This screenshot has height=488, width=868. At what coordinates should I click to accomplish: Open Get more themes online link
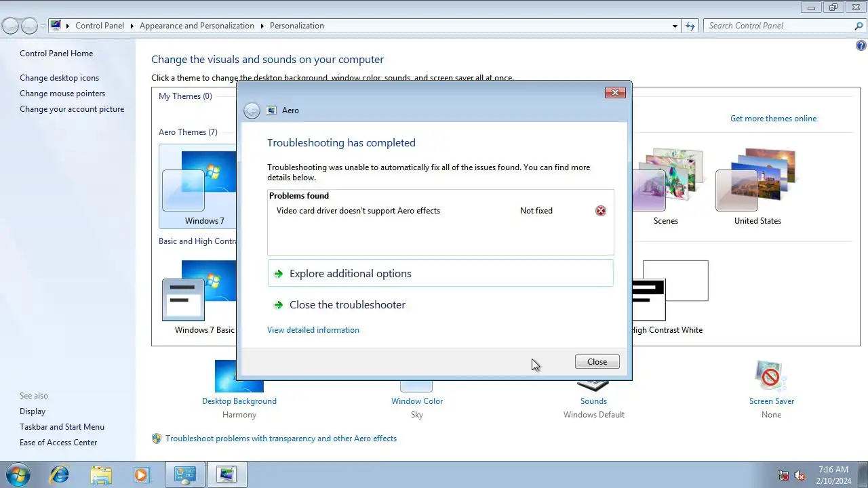coord(773,119)
